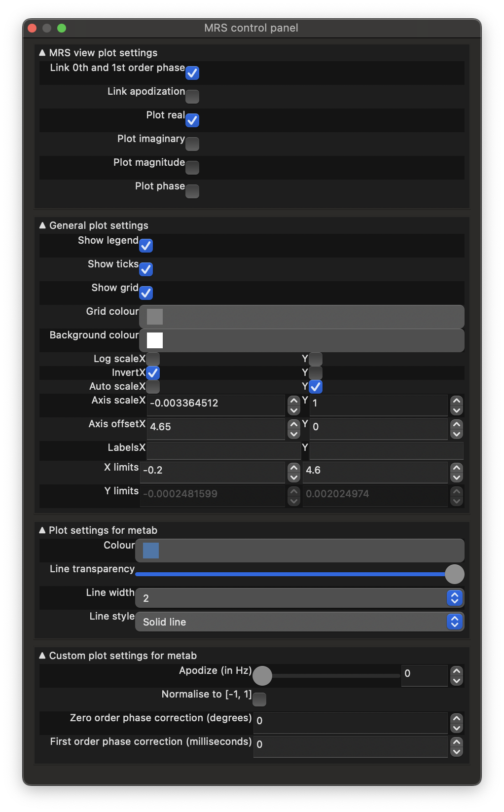Collapse Plot settings for metab section

point(42,530)
